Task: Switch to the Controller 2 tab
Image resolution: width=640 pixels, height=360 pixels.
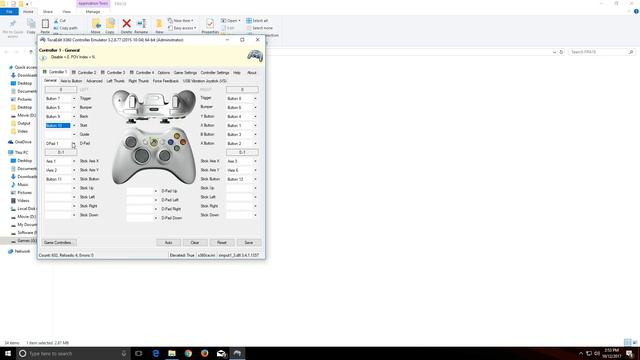Action: click(84, 72)
